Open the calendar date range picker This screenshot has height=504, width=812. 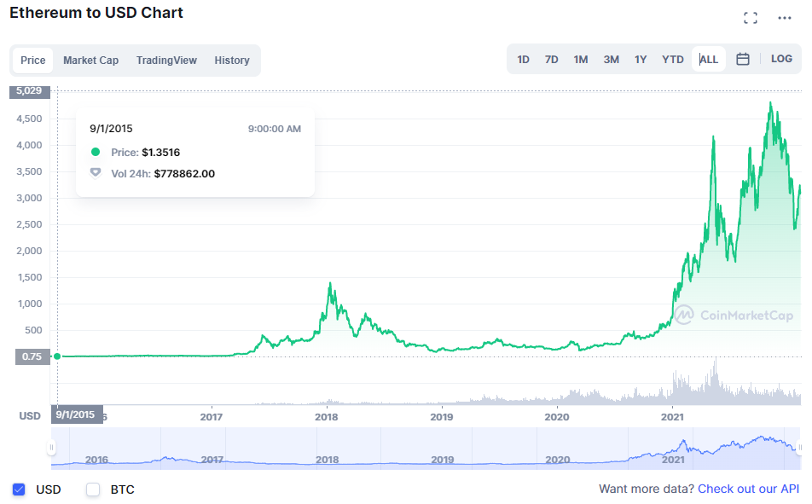point(743,59)
